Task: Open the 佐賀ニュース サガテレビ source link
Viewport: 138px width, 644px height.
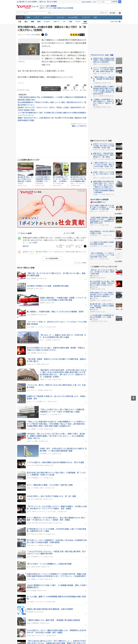Action: click(79, 126)
